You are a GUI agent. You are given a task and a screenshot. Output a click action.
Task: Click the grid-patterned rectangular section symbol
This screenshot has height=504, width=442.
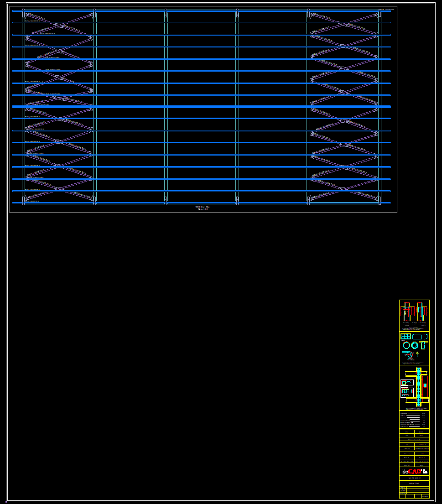click(406, 337)
